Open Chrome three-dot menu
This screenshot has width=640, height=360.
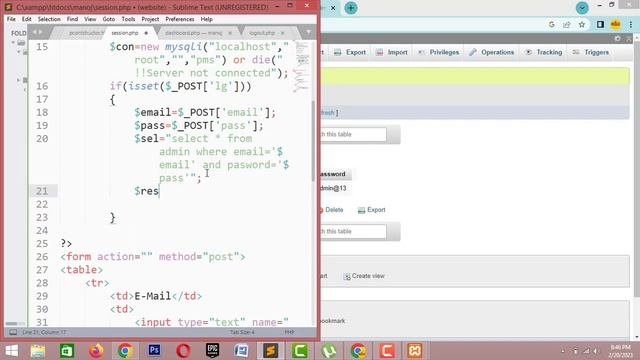pyautogui.click(x=631, y=24)
